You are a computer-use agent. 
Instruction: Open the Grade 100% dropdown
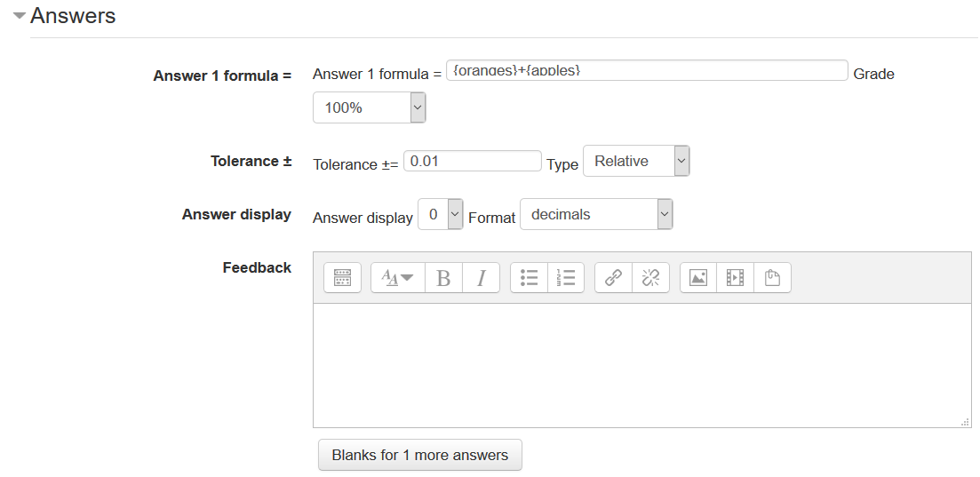pos(369,107)
